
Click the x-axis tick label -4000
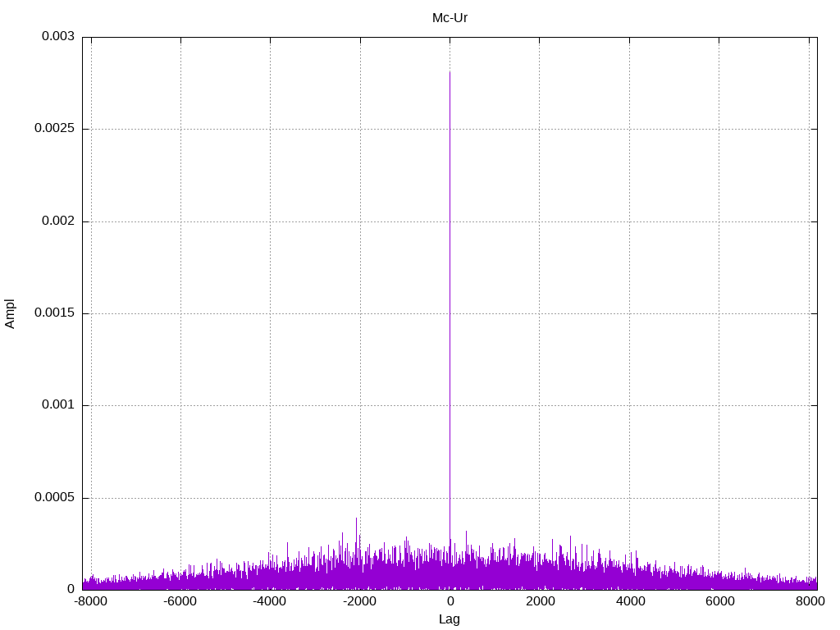[269, 601]
